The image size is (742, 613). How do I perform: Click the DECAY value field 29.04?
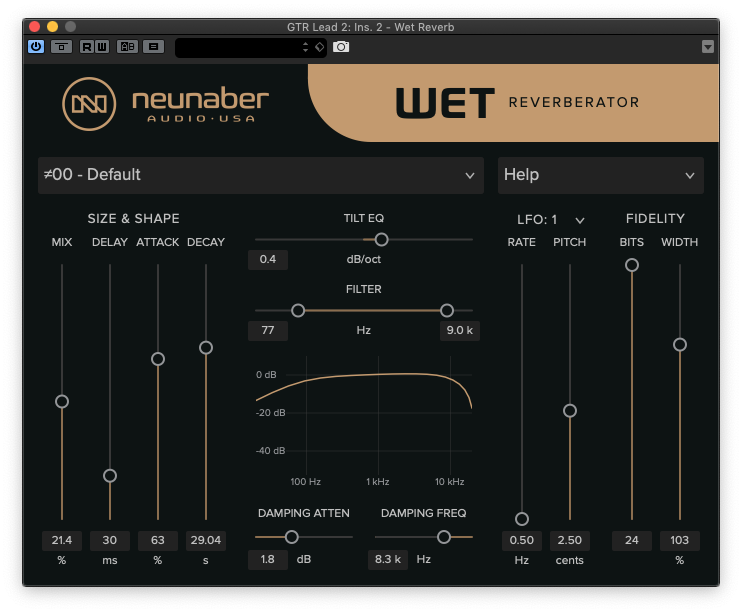206,540
